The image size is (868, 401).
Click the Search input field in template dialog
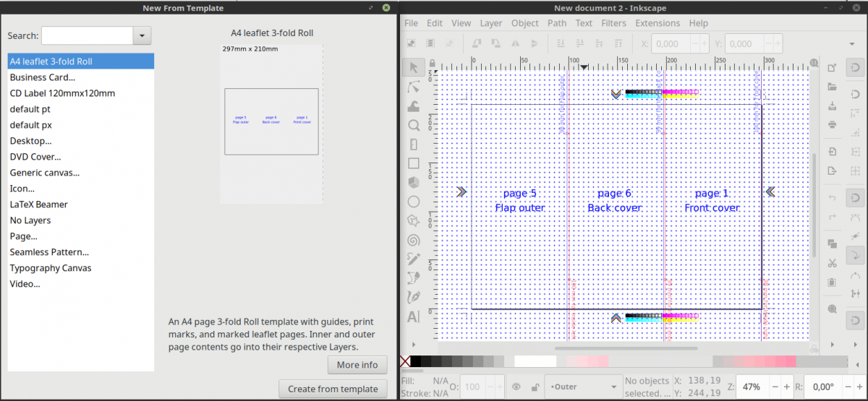[x=88, y=35]
